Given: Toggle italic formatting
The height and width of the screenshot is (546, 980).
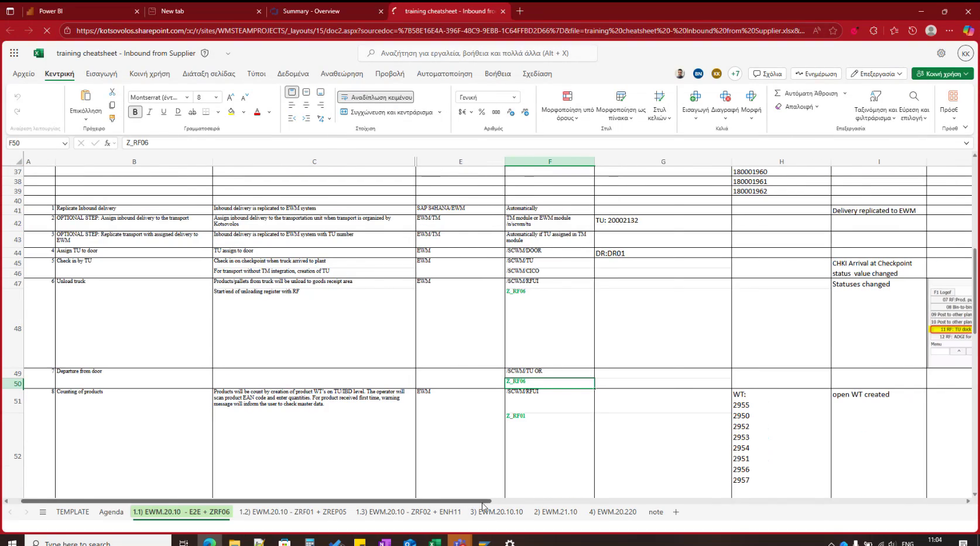Looking at the screenshot, I should (x=149, y=111).
